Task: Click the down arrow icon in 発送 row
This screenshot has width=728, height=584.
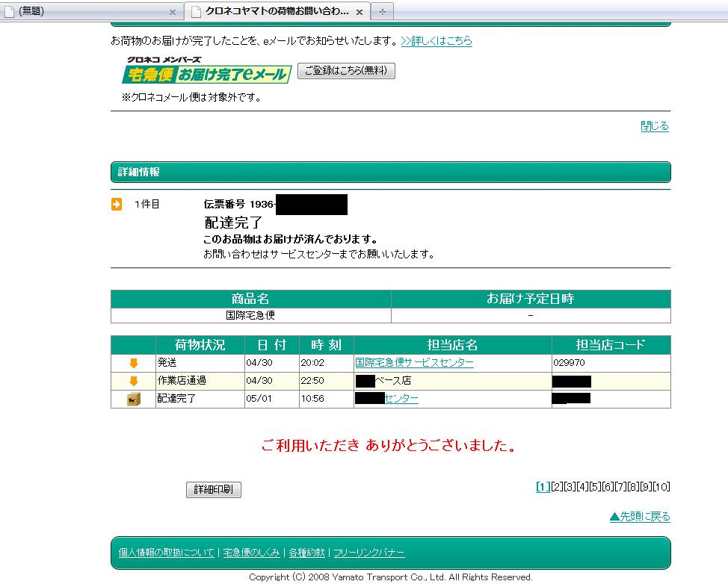Action: point(134,363)
